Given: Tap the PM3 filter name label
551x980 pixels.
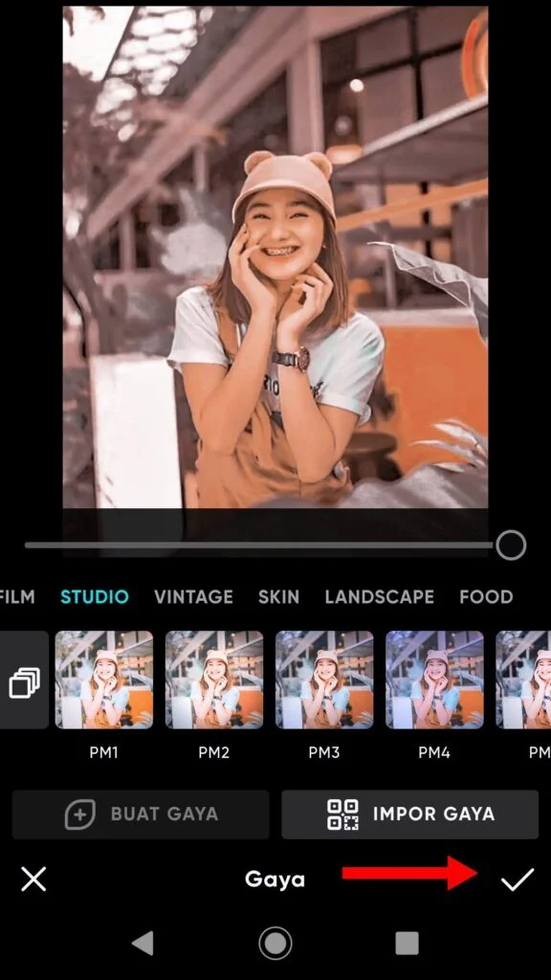Looking at the screenshot, I should [x=324, y=752].
